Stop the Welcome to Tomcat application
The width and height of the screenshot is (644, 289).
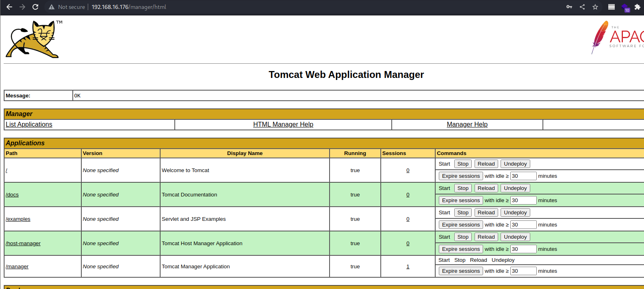pos(463,164)
